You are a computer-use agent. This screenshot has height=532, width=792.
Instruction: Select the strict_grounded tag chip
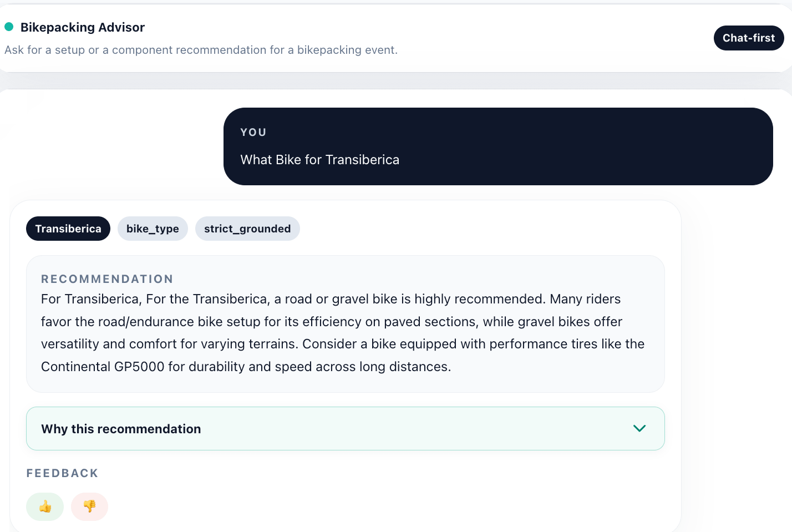click(247, 229)
